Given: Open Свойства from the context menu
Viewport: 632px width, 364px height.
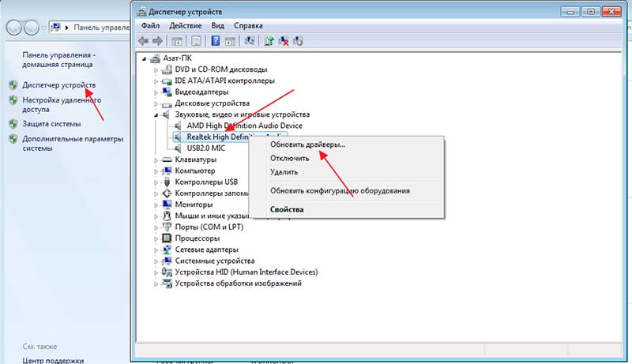Looking at the screenshot, I should (286, 209).
